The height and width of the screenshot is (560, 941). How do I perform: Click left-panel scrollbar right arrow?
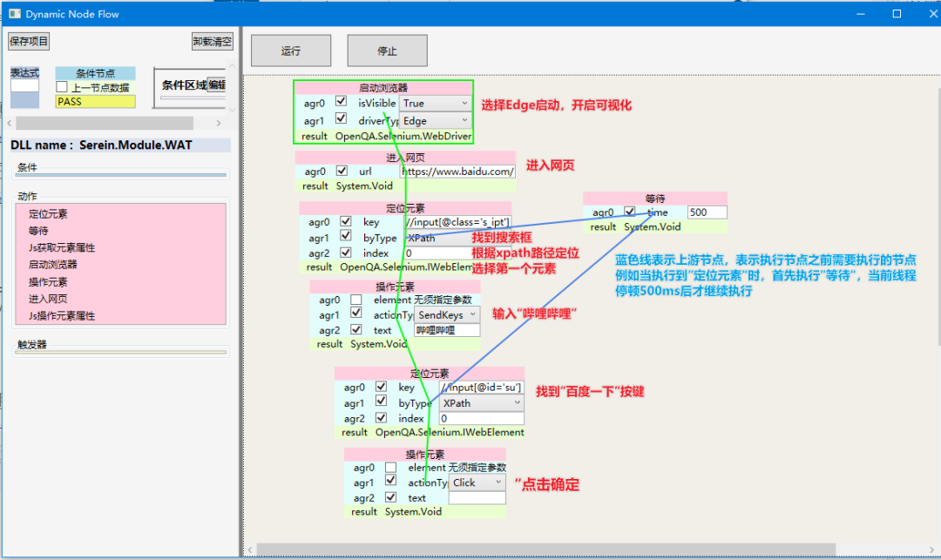[x=219, y=123]
